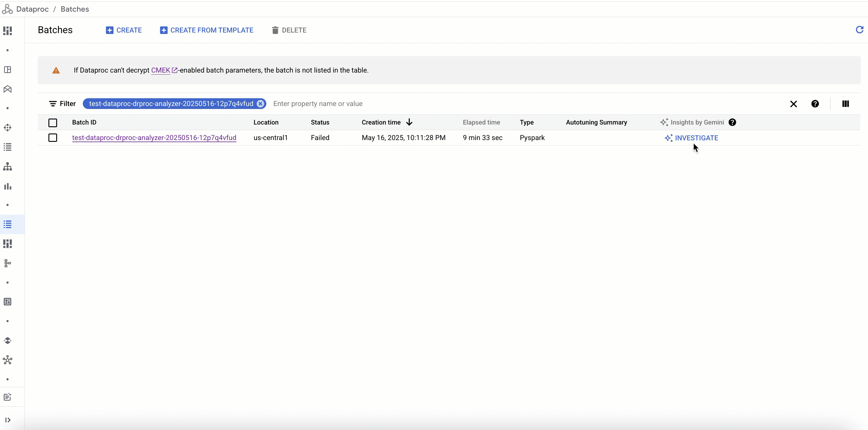Go to Dataproc breadcrumb item
Image resolution: width=868 pixels, height=430 pixels.
point(32,9)
